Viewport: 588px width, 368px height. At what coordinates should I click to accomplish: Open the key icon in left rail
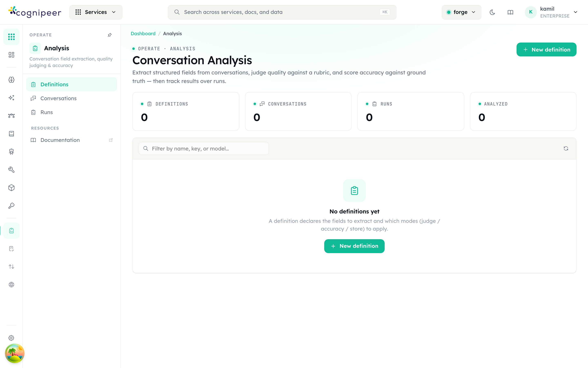click(x=11, y=206)
